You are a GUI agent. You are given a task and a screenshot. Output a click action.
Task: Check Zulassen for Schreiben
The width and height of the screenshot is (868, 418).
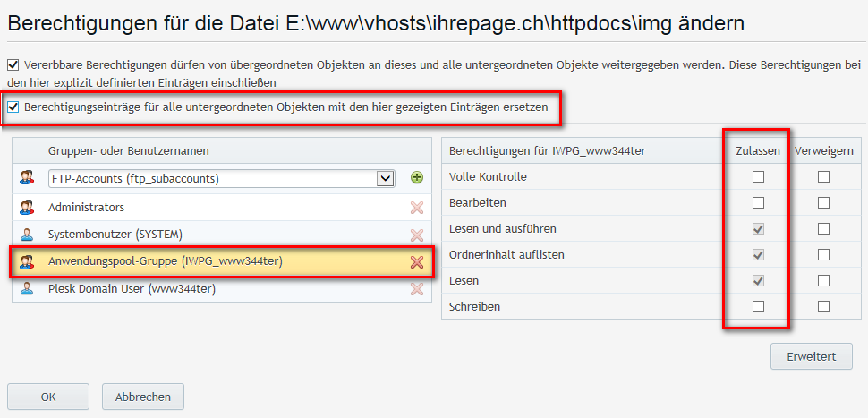pyautogui.click(x=758, y=307)
